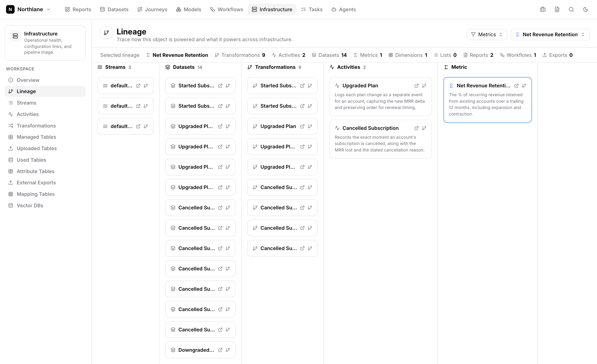The height and width of the screenshot is (364, 597).
Task: Click the Datasets column header
Action: point(184,67)
